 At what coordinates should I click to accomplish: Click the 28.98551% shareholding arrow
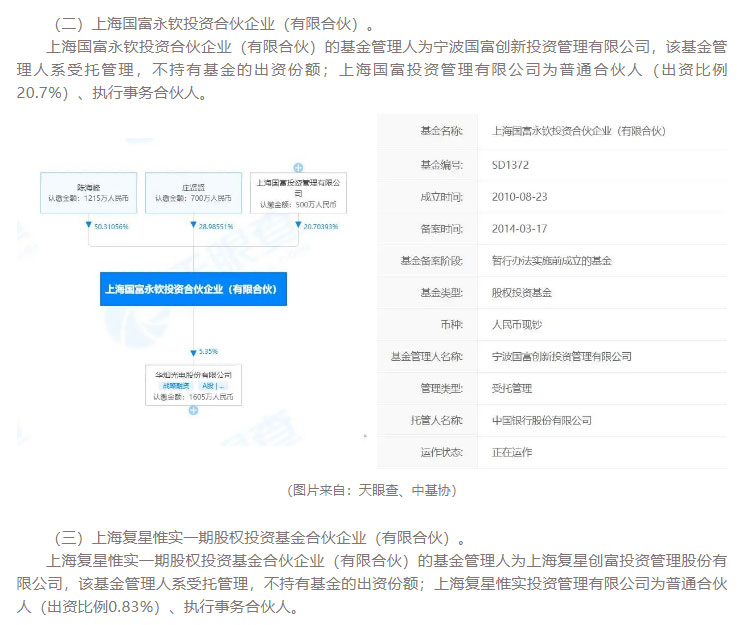tap(193, 226)
